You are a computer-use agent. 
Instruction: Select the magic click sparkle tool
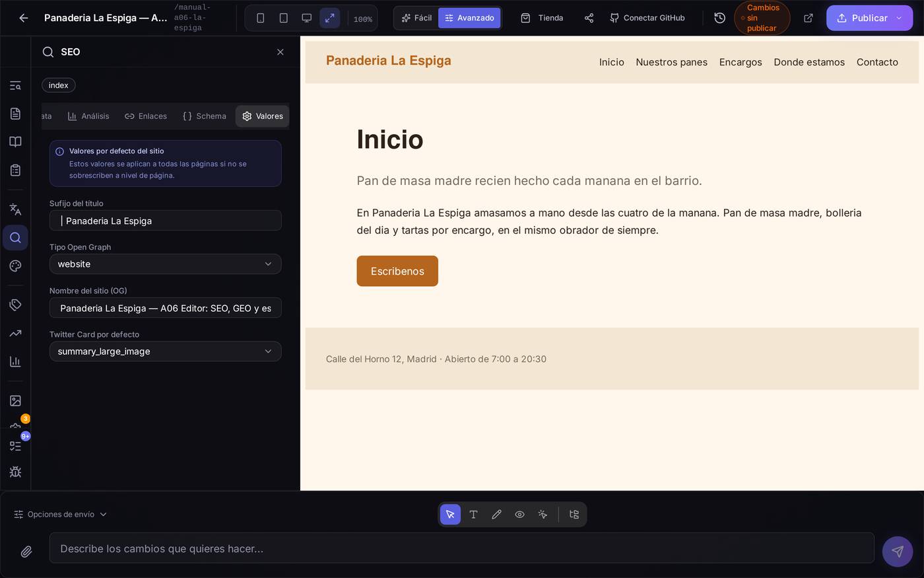543,515
